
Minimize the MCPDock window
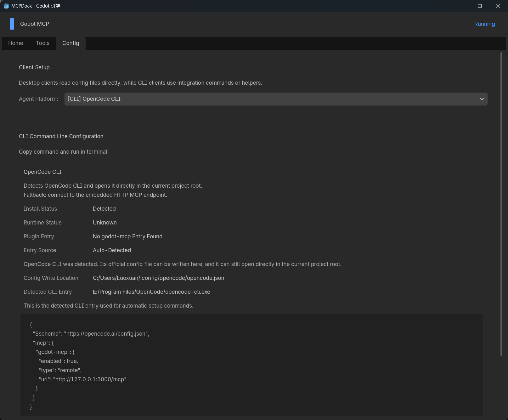point(461,6)
